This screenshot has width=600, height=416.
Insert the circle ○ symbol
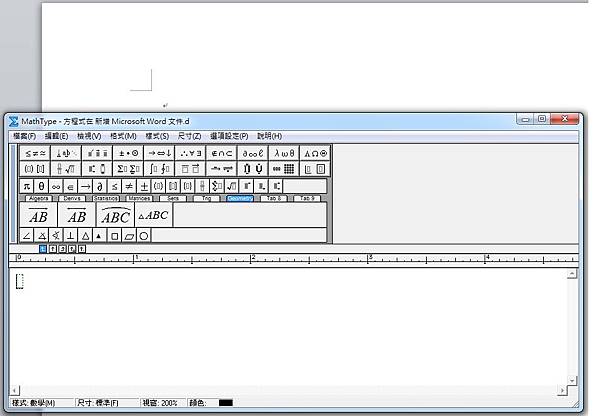pos(143,236)
